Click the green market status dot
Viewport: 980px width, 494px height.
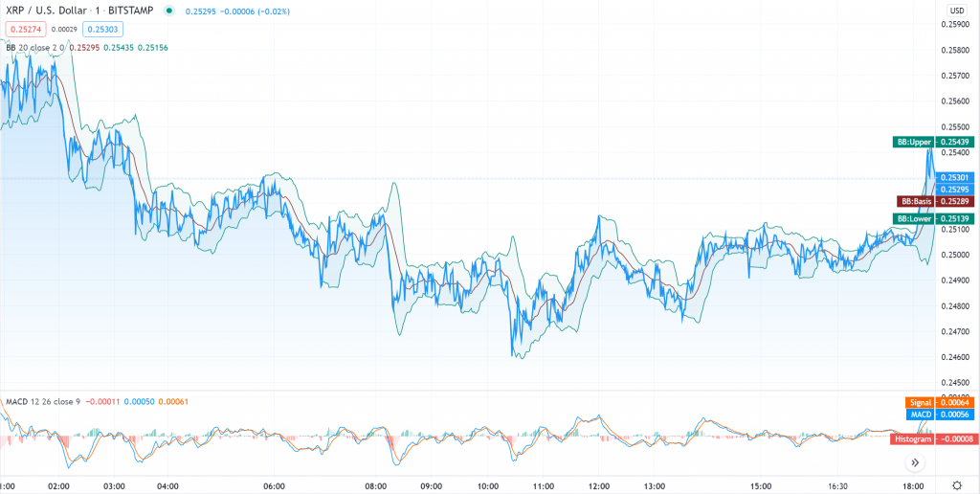(169, 11)
